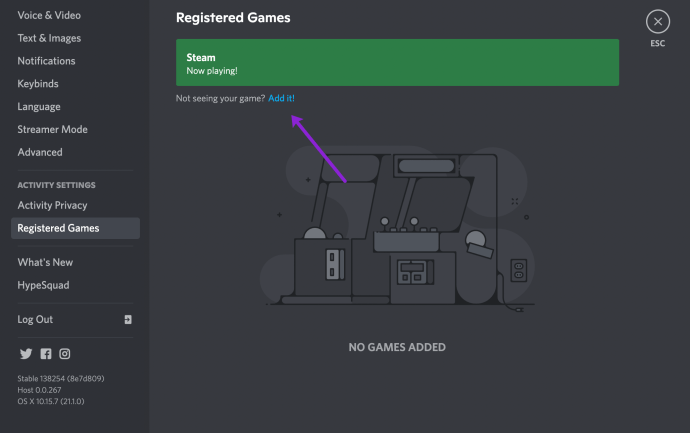690x433 pixels.
Task: Open the HypeSquad page
Action: click(43, 285)
